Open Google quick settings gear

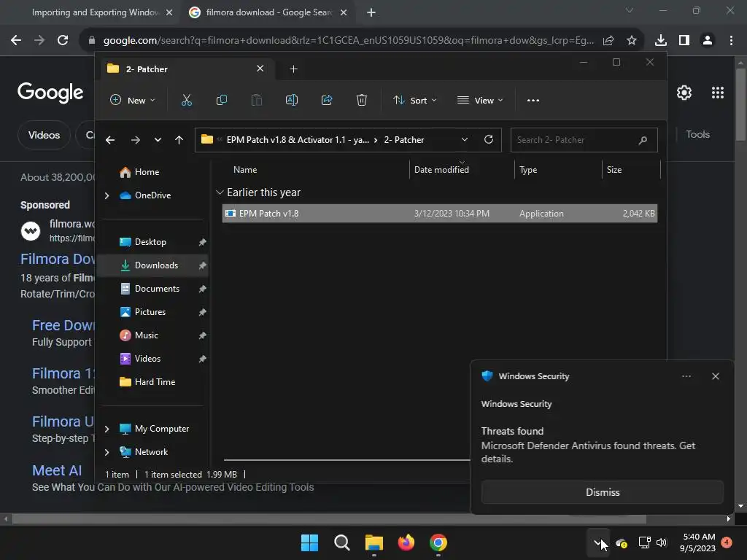click(x=684, y=93)
